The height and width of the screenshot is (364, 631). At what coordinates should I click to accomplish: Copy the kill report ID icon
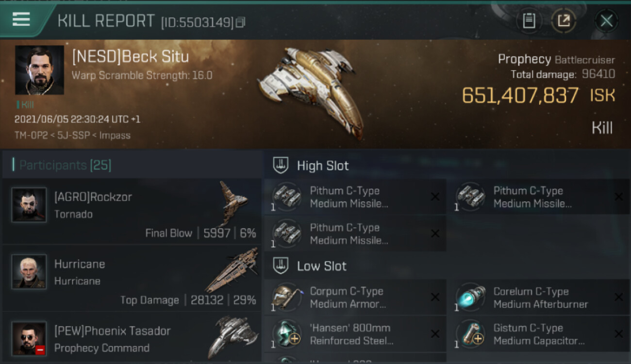click(240, 22)
